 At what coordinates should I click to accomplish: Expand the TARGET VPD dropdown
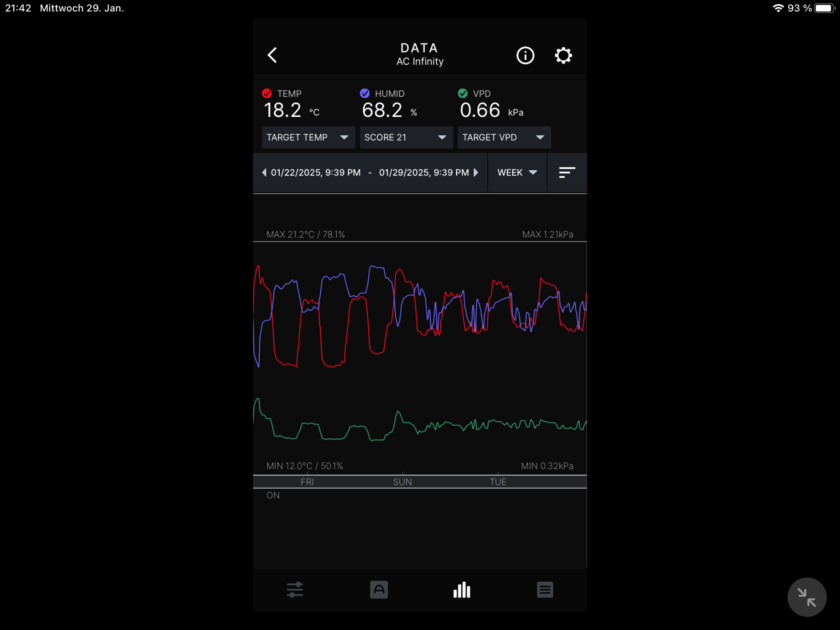tap(504, 137)
